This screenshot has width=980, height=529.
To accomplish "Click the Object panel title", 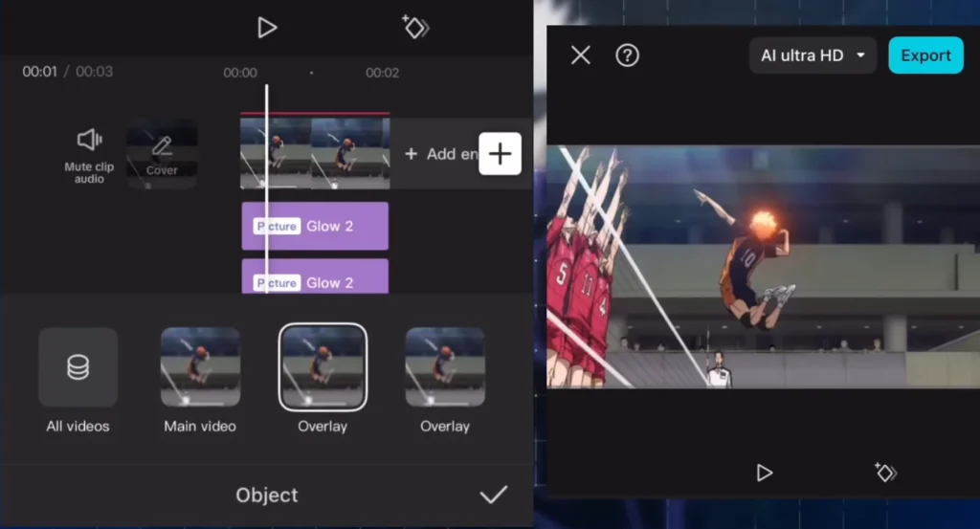I will tap(267, 495).
